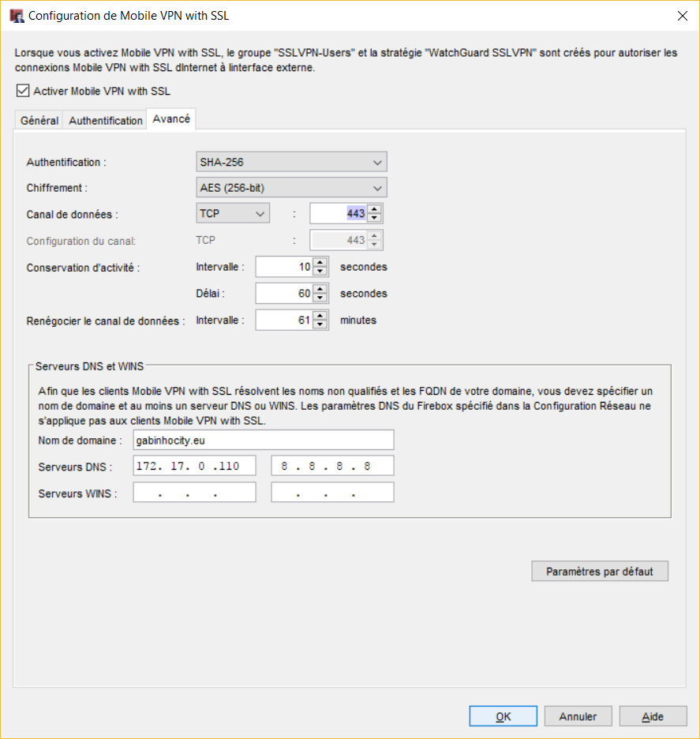Click the Délai field showing 60

pos(284,293)
